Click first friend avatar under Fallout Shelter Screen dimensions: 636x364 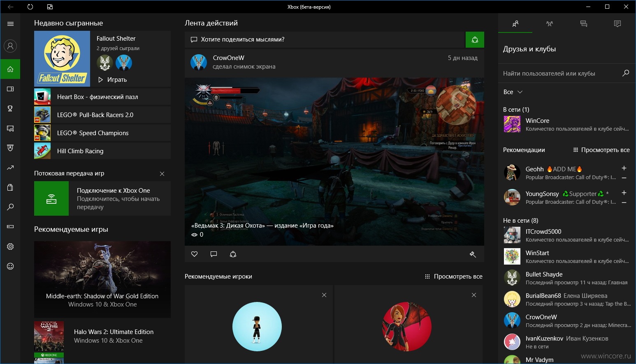(104, 63)
